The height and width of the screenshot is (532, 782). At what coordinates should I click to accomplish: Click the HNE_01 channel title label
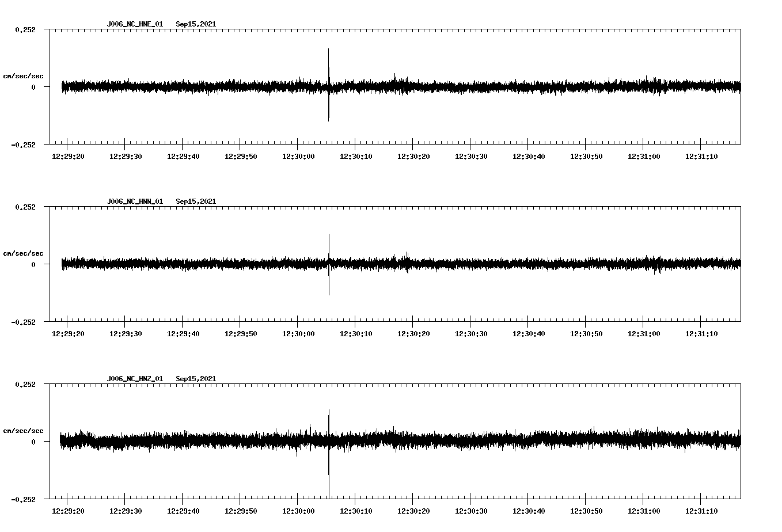point(135,24)
